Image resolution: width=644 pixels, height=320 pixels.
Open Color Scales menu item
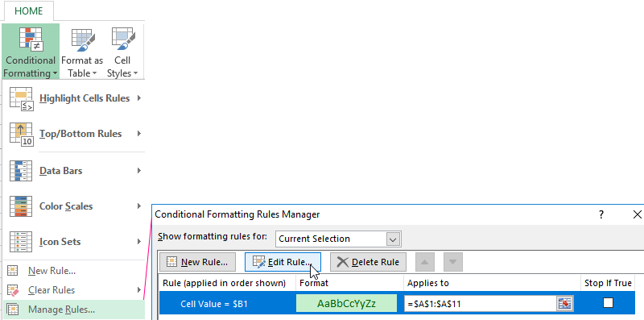point(74,206)
